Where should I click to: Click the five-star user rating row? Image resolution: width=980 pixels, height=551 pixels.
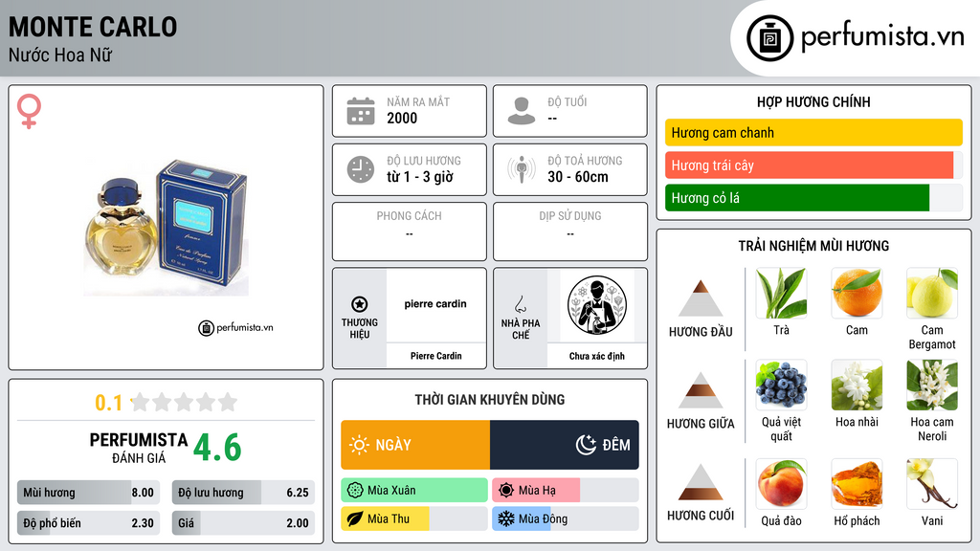pos(184,402)
